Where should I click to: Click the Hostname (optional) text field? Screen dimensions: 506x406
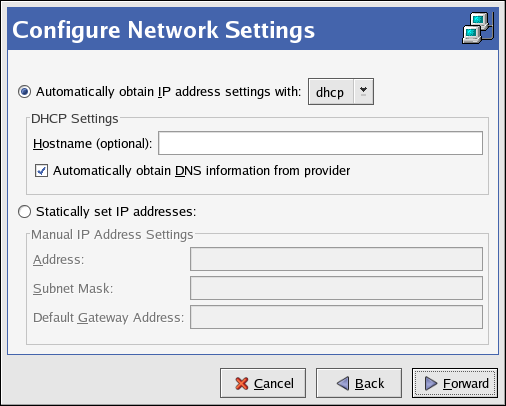(320, 143)
